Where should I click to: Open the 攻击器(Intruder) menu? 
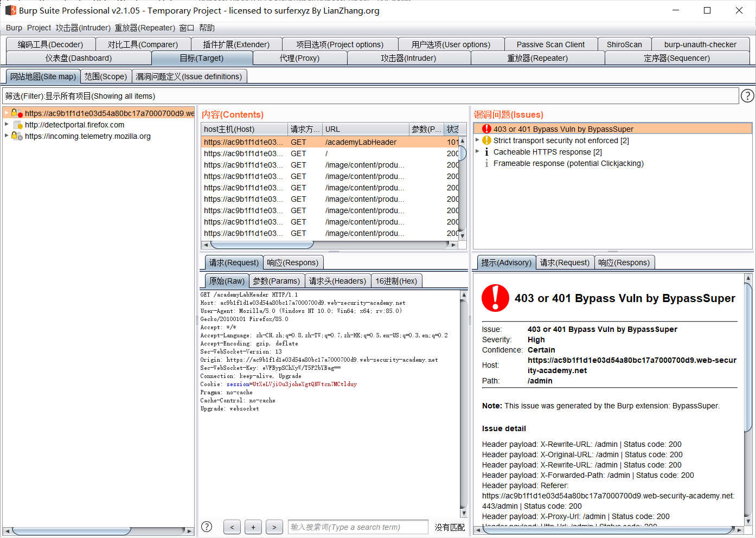click(83, 28)
